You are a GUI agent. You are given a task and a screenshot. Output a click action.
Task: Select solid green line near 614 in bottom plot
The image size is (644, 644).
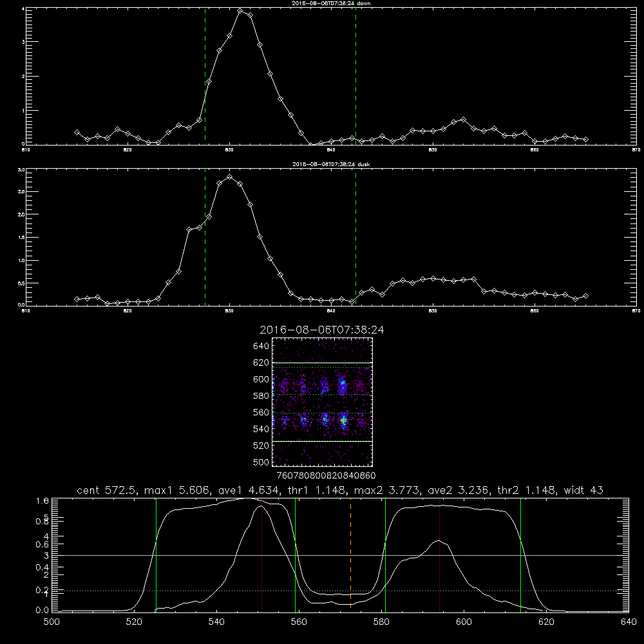click(520, 554)
